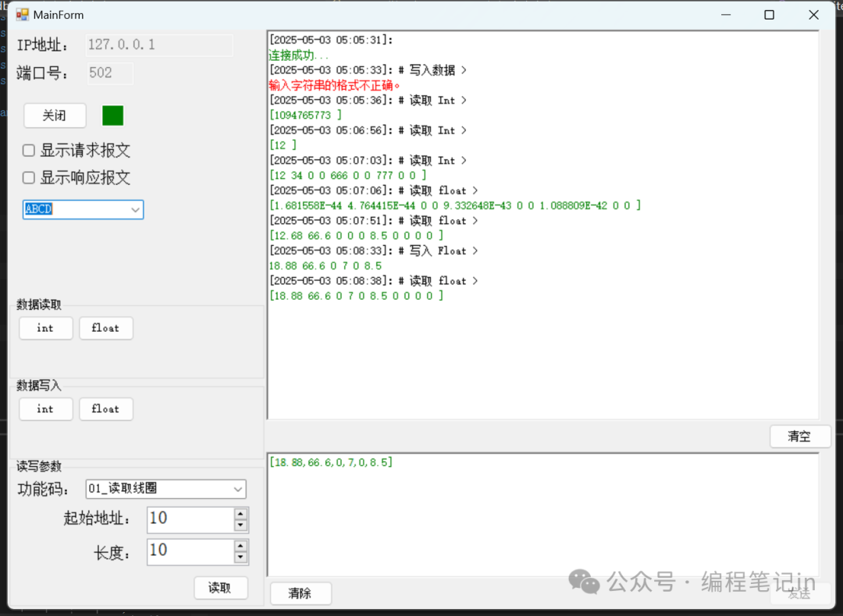This screenshot has height=616, width=843.
Task: Click float button under 数据写入
Action: pos(105,408)
